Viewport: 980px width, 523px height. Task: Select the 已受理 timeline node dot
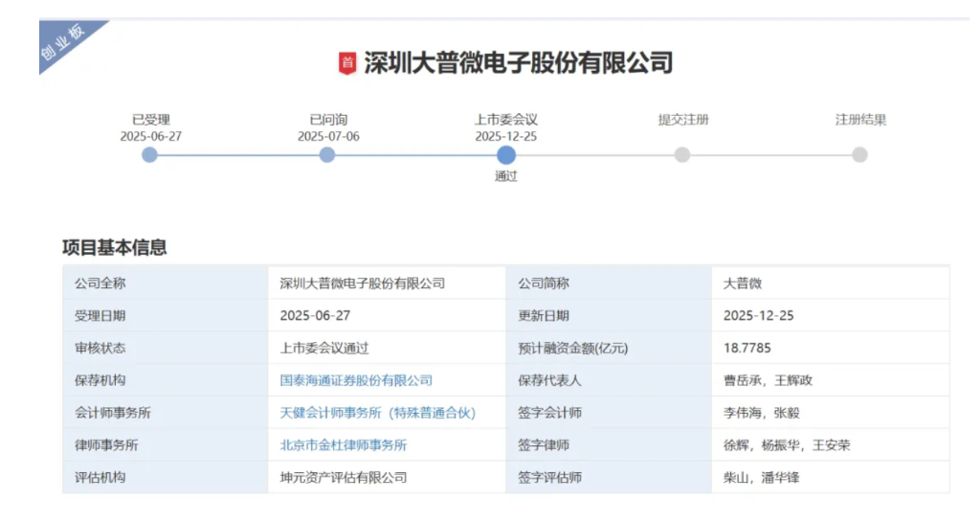(x=149, y=154)
